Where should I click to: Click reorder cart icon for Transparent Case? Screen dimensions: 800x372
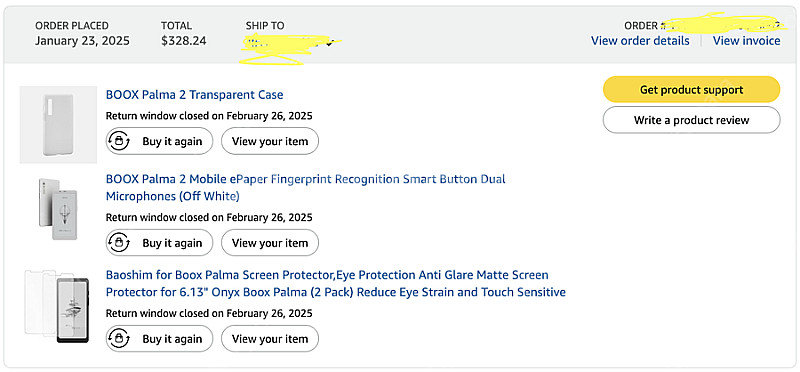[x=119, y=141]
